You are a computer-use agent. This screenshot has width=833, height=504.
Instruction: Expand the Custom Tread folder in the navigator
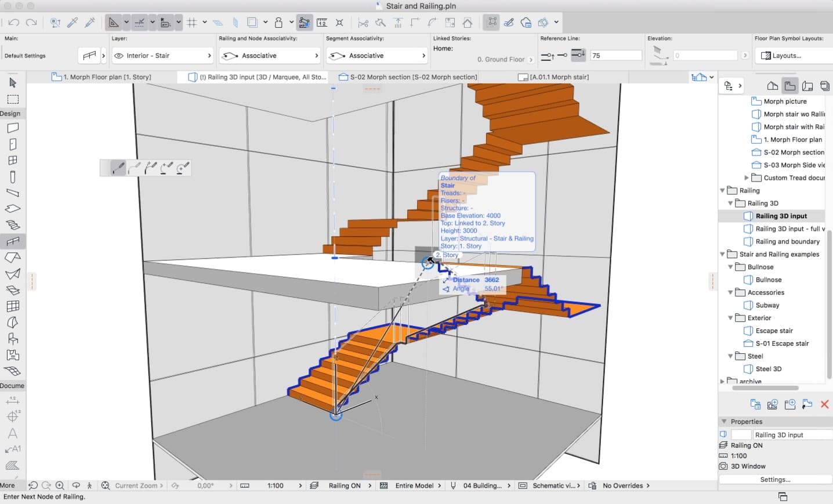747,177
